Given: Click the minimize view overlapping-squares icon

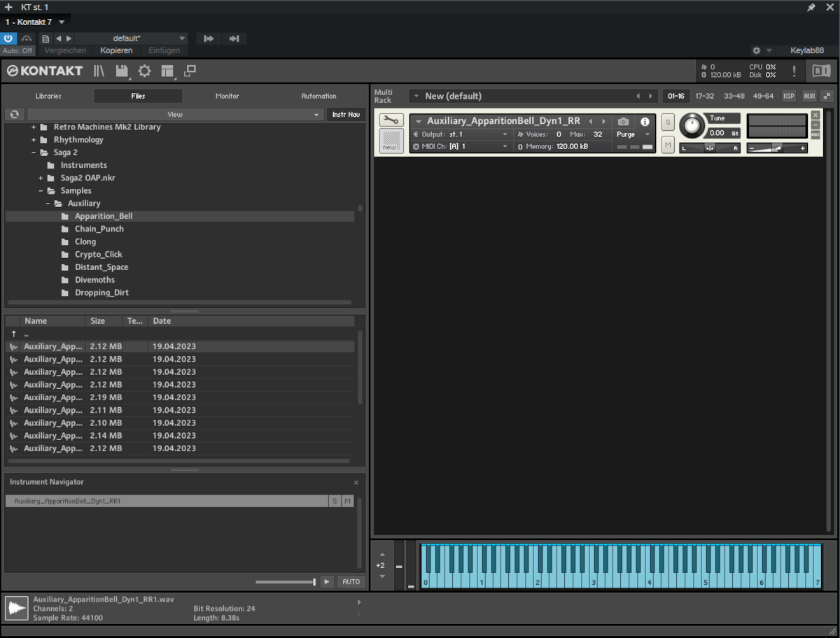Looking at the screenshot, I should click(x=190, y=71).
